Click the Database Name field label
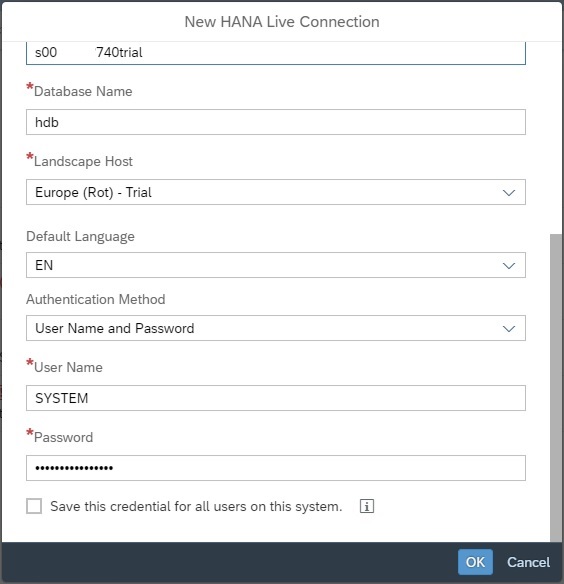 83,91
